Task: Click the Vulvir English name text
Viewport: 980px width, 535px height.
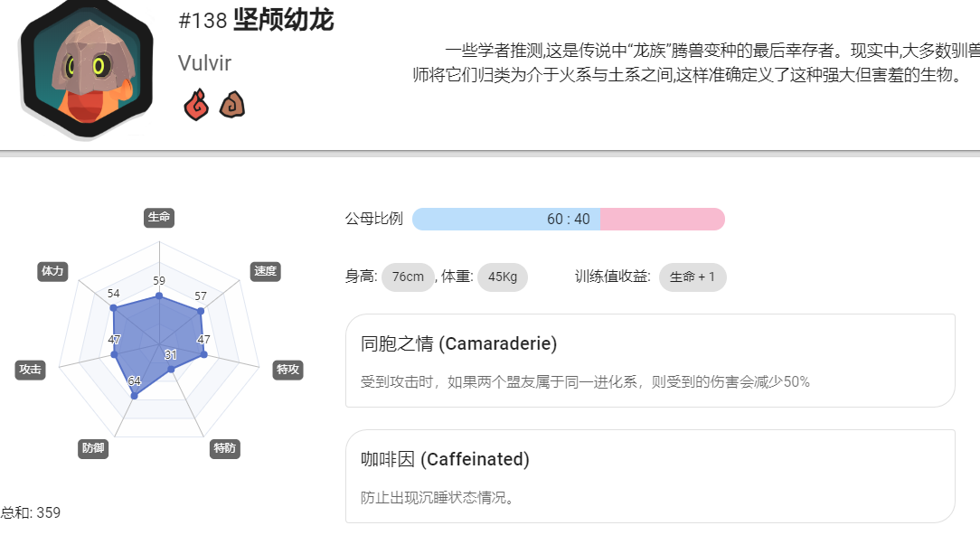Action: (x=204, y=63)
